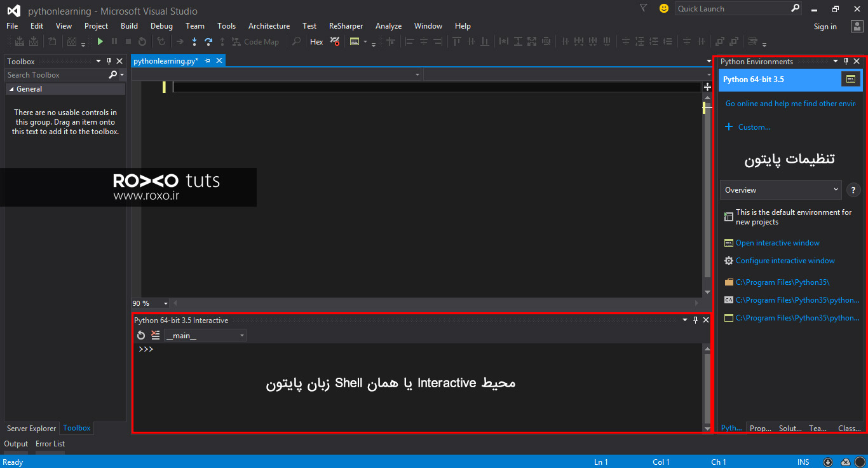Open the __main__ scope dropdown
868x468 pixels.
(205, 335)
